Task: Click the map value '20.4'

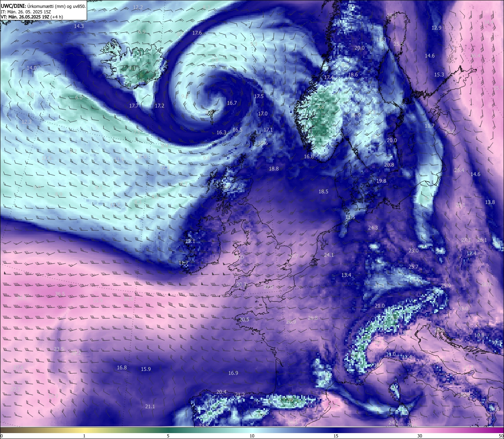Action: [221, 392]
